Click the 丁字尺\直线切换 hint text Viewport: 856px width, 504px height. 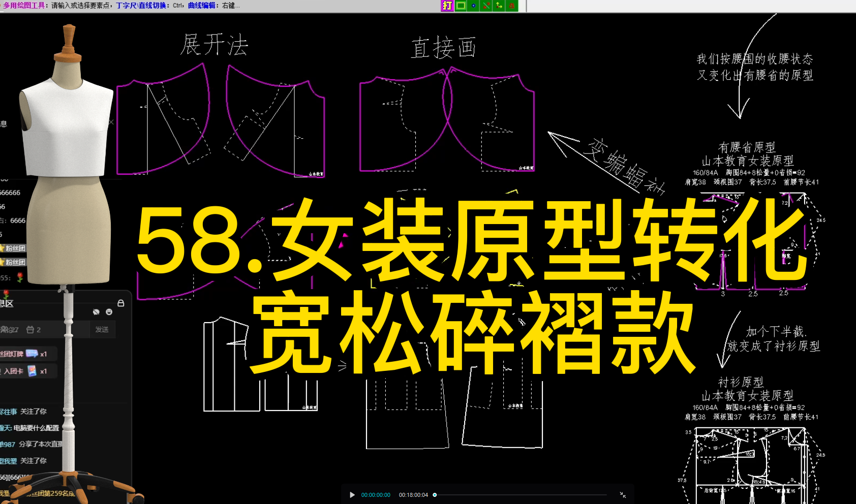[141, 6]
